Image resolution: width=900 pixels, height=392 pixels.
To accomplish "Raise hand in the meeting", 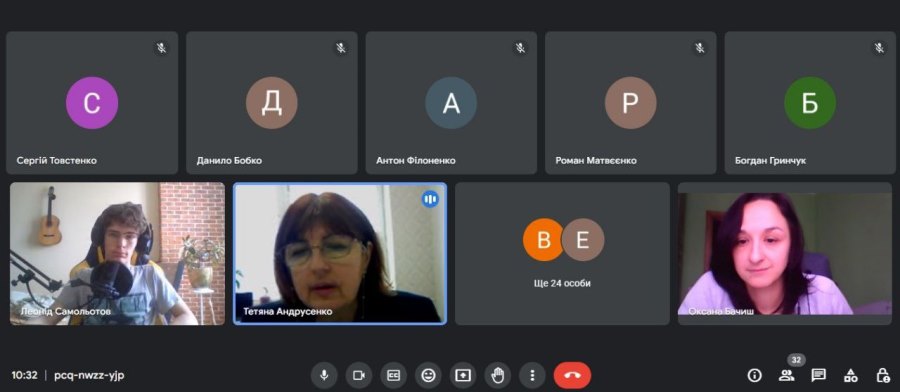I will (x=498, y=375).
